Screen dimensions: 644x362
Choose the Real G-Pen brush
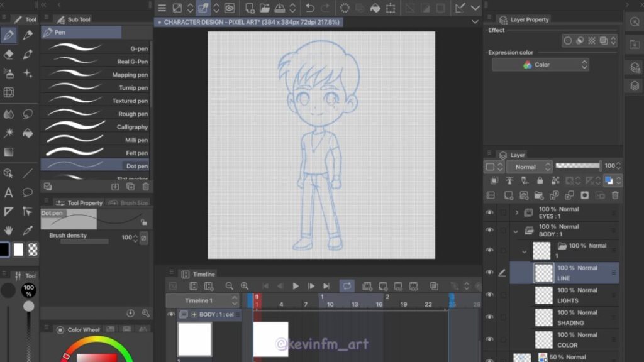click(x=95, y=62)
